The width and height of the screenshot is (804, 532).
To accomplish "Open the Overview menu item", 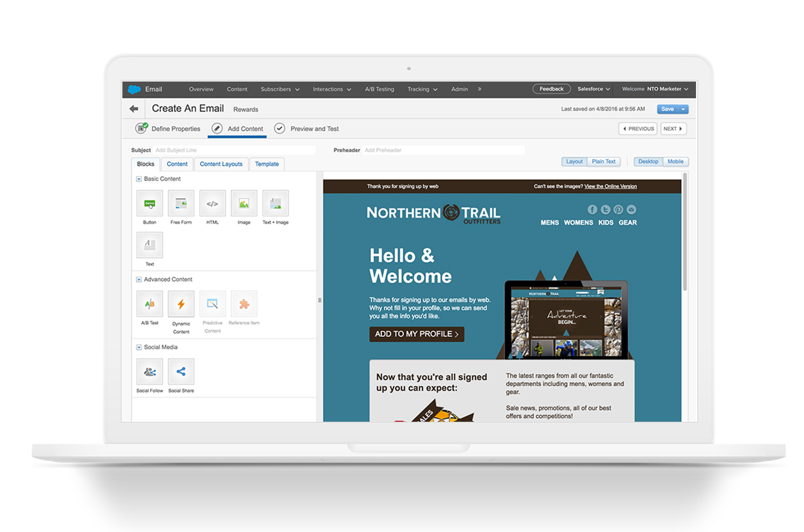I will coord(201,89).
